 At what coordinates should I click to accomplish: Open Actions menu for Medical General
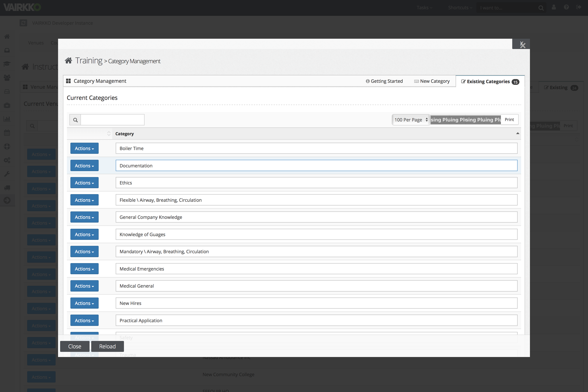pyautogui.click(x=84, y=286)
